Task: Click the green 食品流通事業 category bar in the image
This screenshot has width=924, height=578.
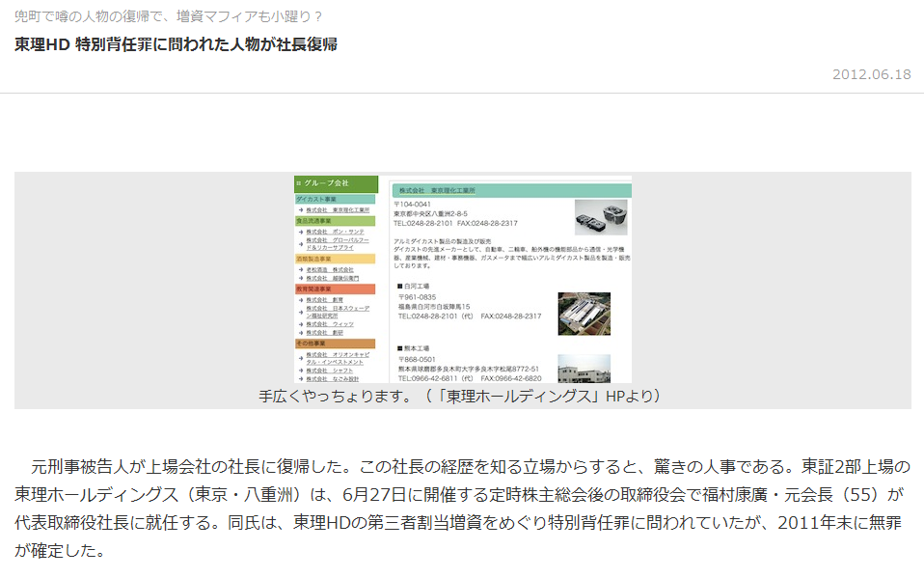Action: [x=336, y=221]
